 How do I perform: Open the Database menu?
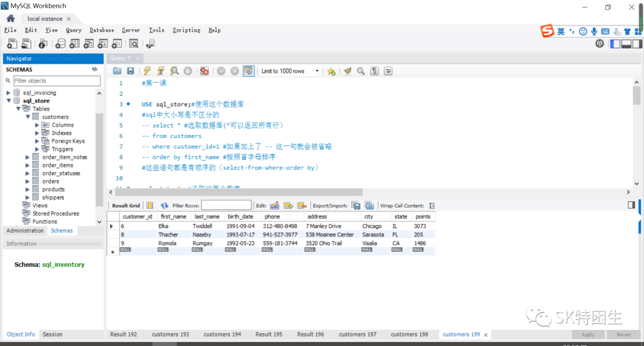click(102, 30)
